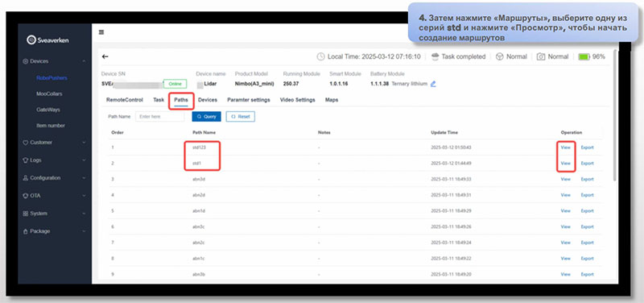644x303 pixels.
Task: Switch to the RemoteControl tab
Action: pos(125,100)
